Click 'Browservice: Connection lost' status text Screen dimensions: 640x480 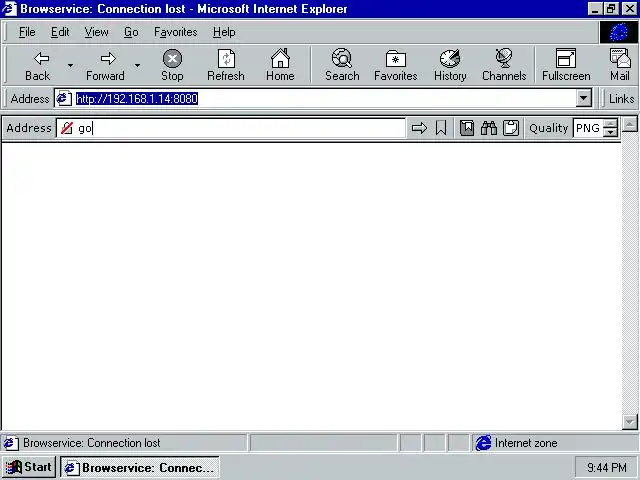point(91,443)
